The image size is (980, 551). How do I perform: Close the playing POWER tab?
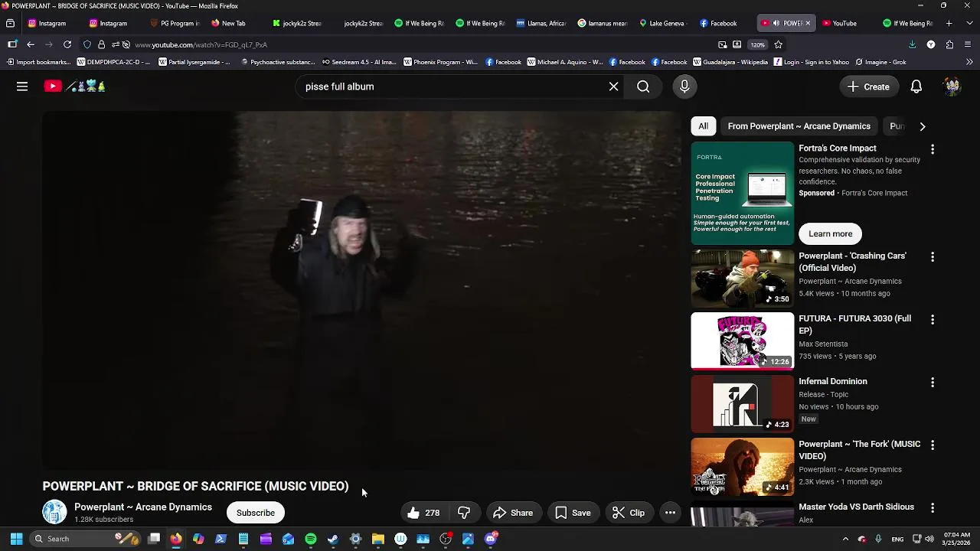807,23
